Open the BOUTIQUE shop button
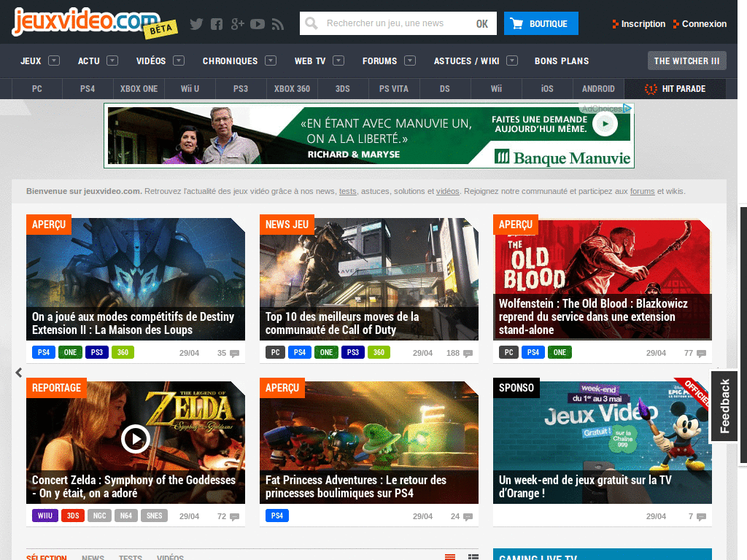 pos(541,23)
